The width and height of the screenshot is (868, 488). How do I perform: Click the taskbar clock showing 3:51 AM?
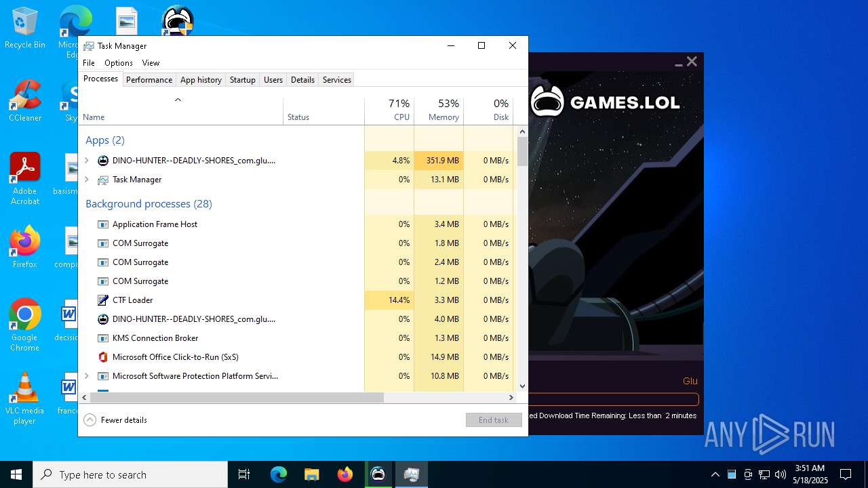[810, 474]
